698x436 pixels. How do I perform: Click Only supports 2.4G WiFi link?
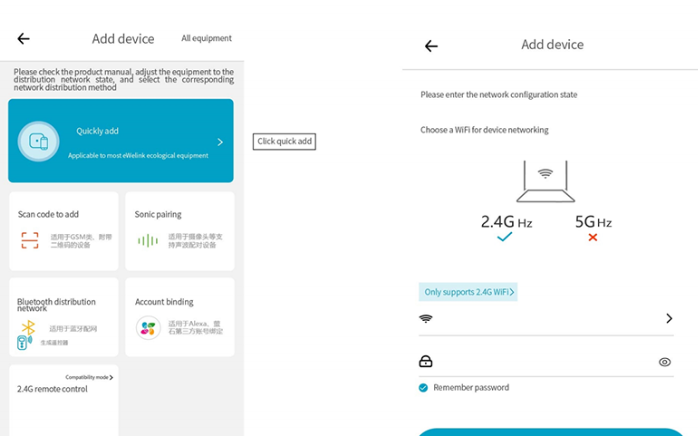pyautogui.click(x=467, y=292)
